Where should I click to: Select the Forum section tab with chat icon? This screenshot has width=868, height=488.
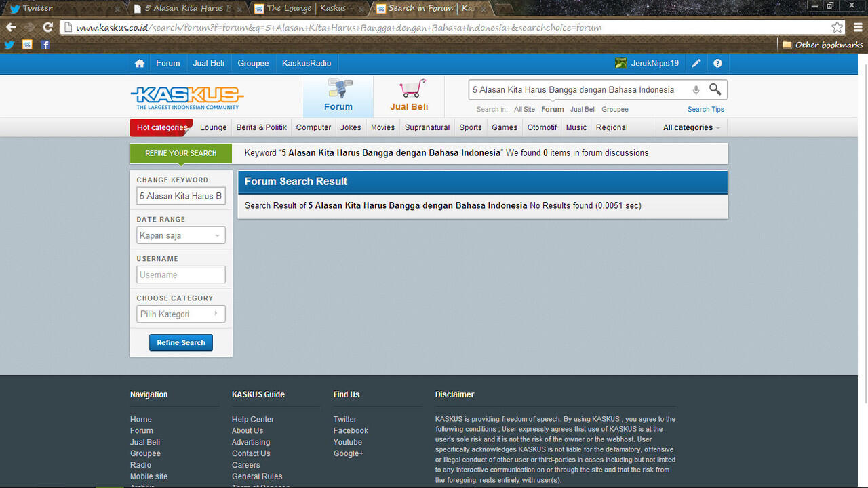pyautogui.click(x=338, y=96)
